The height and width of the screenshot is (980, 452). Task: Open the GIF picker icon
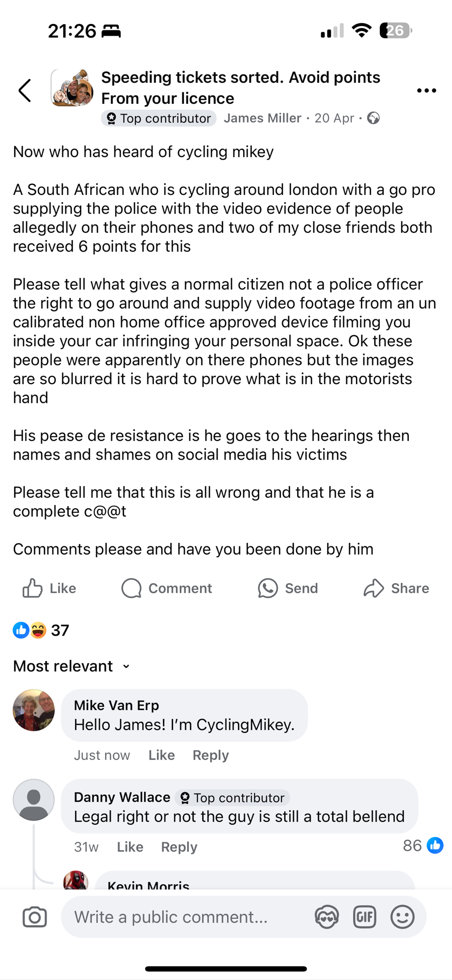364,917
